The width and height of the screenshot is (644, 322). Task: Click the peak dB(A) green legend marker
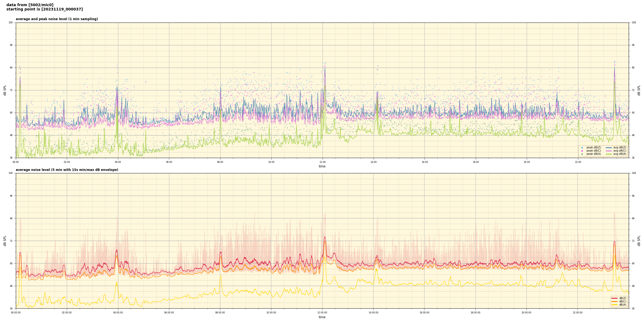[582, 154]
